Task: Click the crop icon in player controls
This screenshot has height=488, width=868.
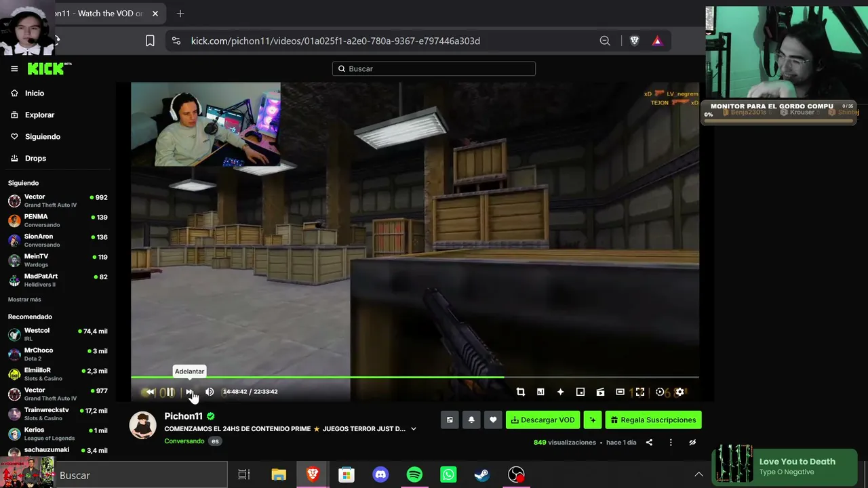Action: [521, 392]
